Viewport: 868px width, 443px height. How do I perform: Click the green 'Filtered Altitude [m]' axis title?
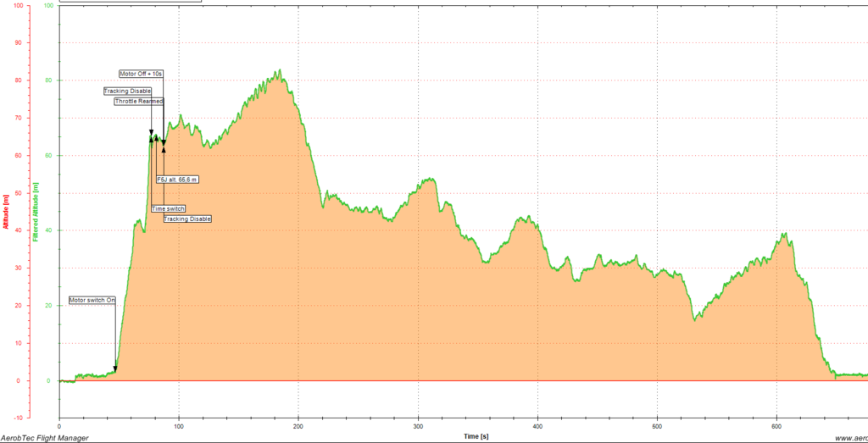pos(35,212)
